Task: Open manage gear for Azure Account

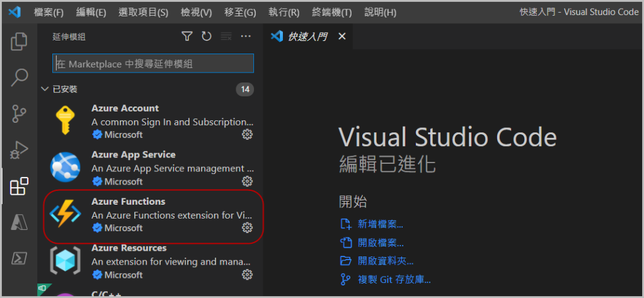Action: click(247, 134)
